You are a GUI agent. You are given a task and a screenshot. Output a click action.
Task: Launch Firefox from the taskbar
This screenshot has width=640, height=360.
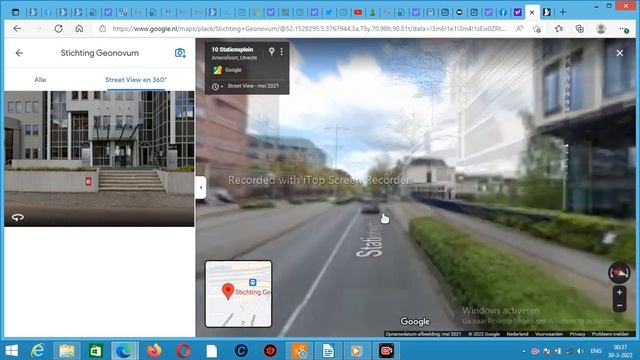point(154,351)
